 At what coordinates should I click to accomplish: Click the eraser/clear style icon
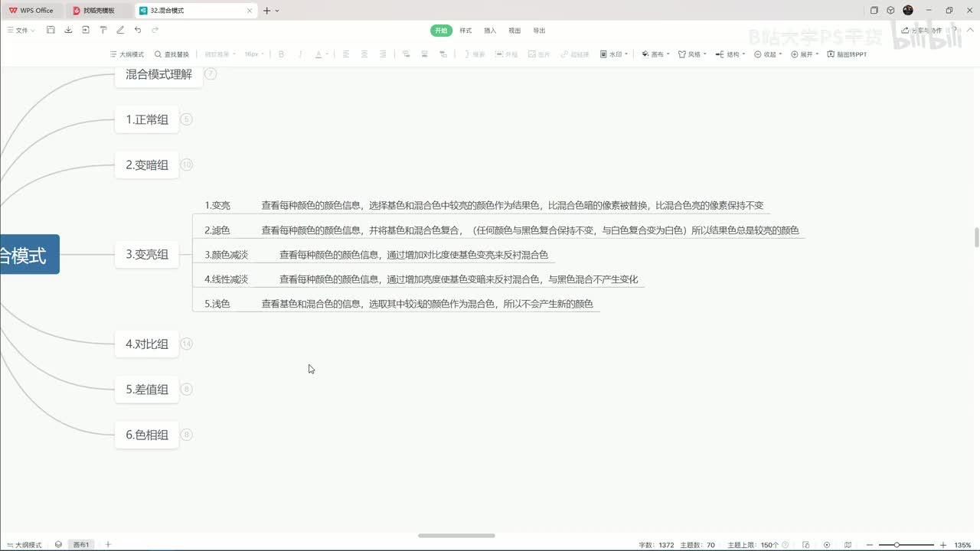pyautogui.click(x=120, y=30)
